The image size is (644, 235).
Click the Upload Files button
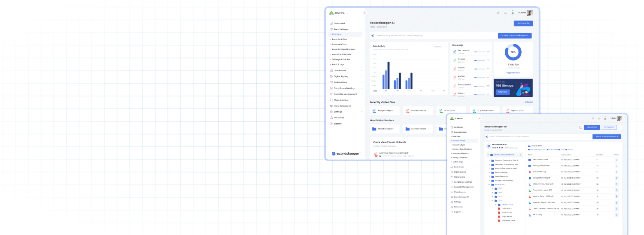592,127
